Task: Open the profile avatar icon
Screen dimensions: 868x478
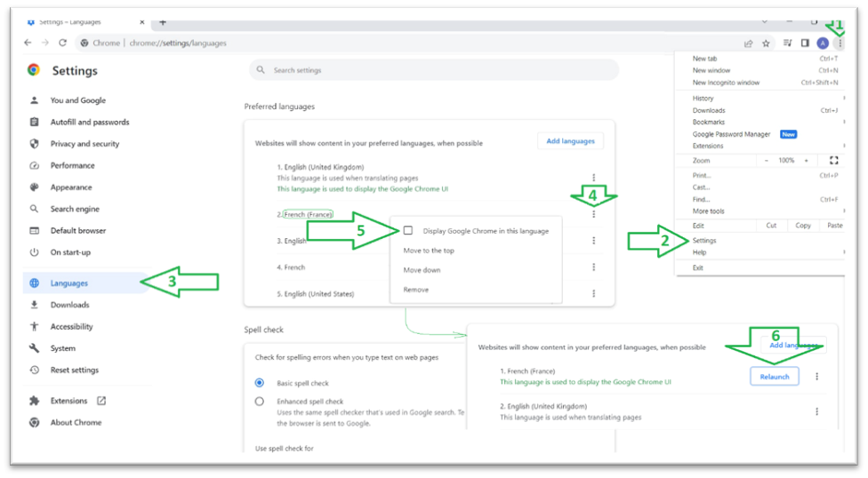Action: click(823, 44)
